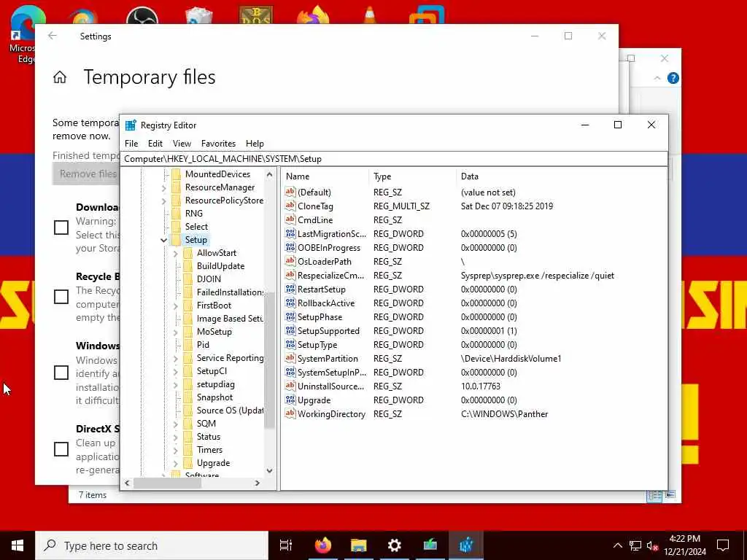This screenshot has width=747, height=560.
Task: Click the Snapshot folder icon
Action: tap(187, 397)
